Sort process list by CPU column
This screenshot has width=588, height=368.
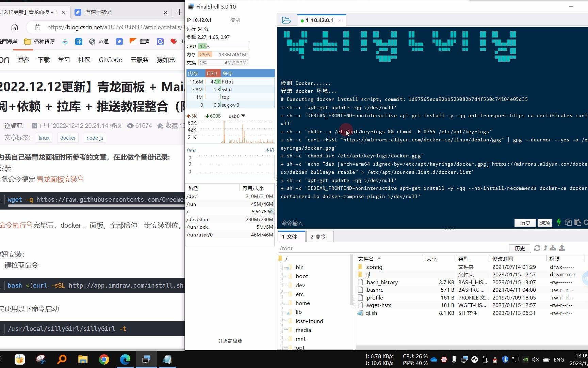(212, 73)
